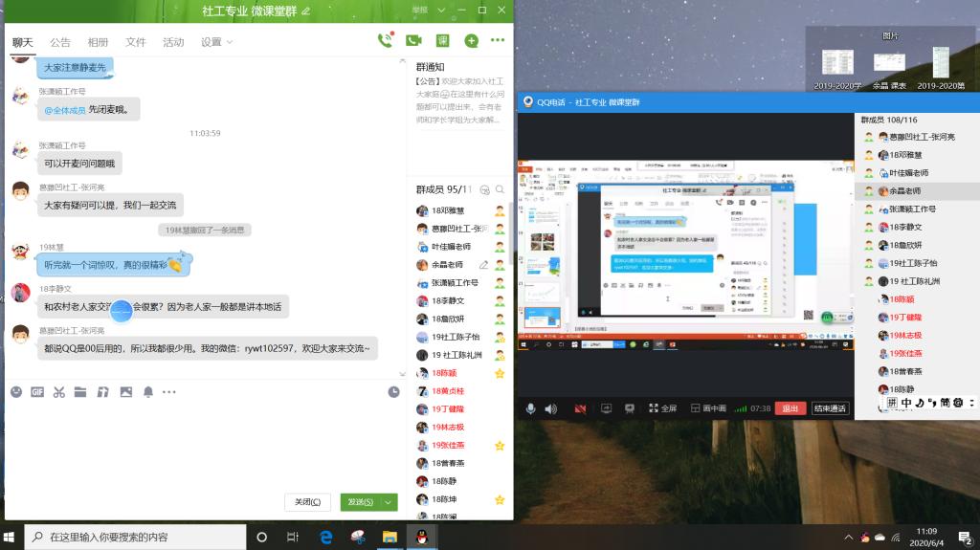This screenshot has height=550, width=980.
Task: Open message history clock icon
Action: pyautogui.click(x=393, y=392)
